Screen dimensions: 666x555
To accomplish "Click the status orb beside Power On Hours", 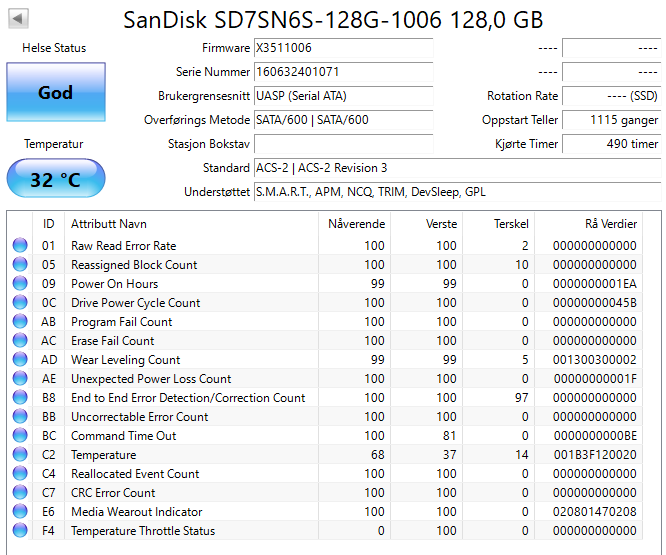I will [x=20, y=284].
